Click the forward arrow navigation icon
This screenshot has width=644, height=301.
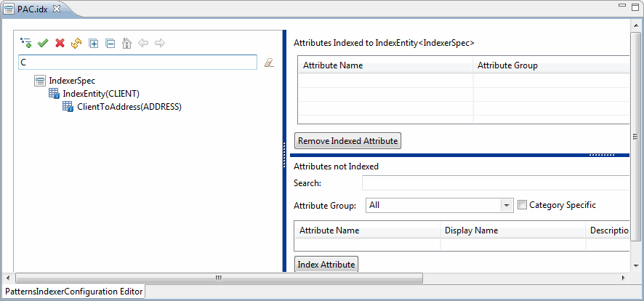[160, 43]
